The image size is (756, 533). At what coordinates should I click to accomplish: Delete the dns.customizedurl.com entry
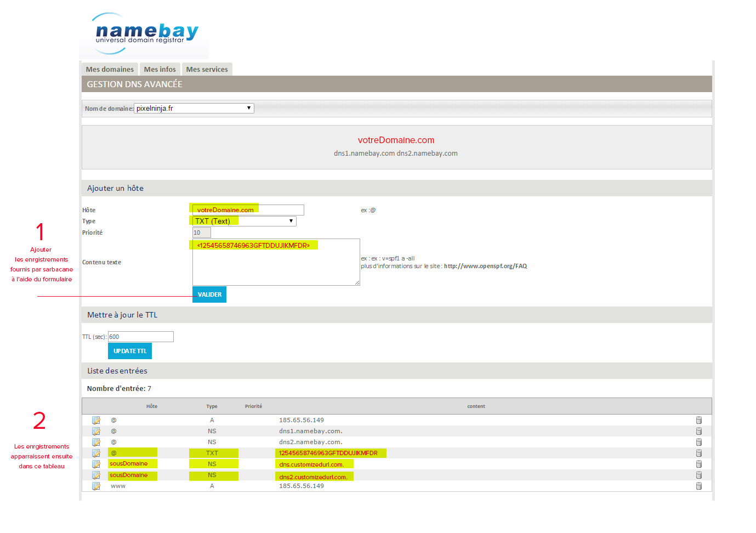click(x=699, y=464)
